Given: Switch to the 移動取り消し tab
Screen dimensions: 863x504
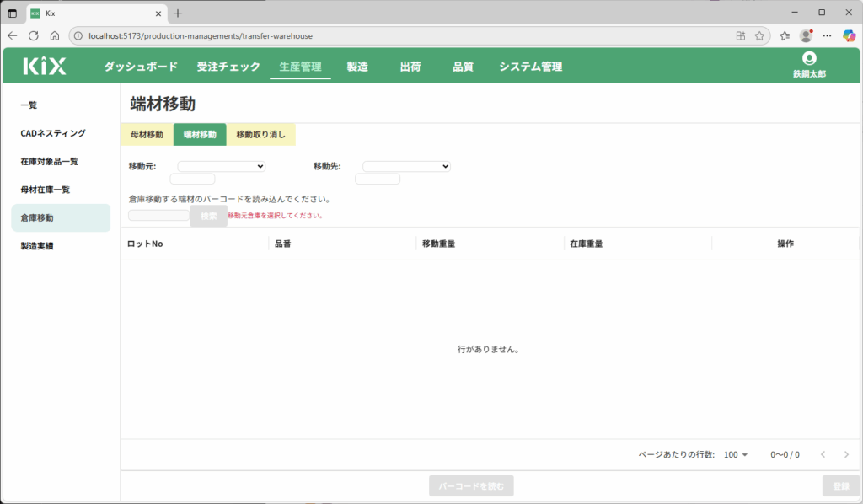Looking at the screenshot, I should [x=260, y=135].
